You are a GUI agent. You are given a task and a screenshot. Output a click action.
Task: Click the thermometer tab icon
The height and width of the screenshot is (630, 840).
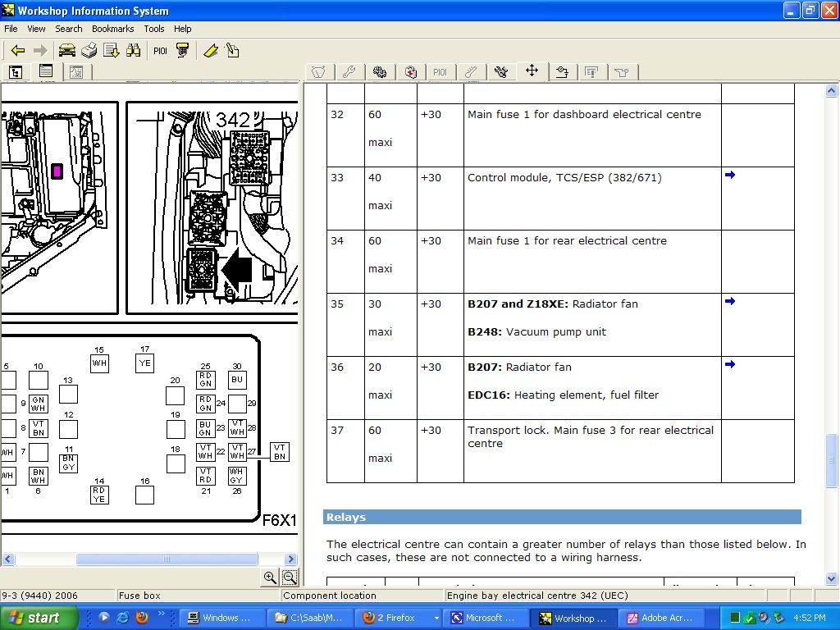tap(471, 72)
